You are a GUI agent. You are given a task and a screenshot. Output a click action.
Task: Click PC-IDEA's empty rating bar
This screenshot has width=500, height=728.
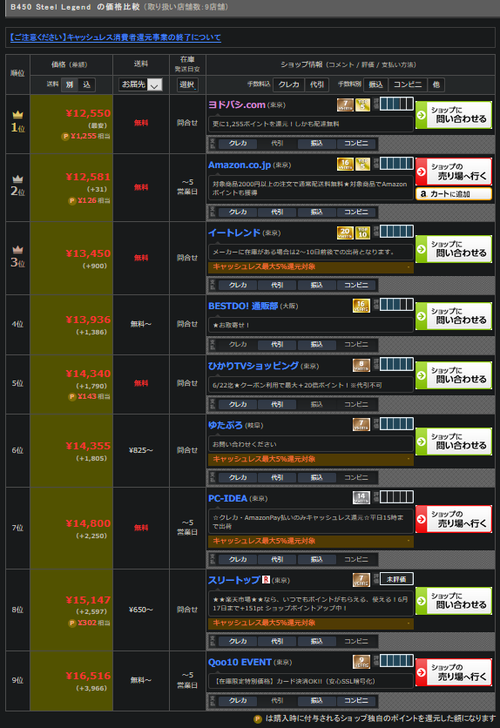[396, 497]
